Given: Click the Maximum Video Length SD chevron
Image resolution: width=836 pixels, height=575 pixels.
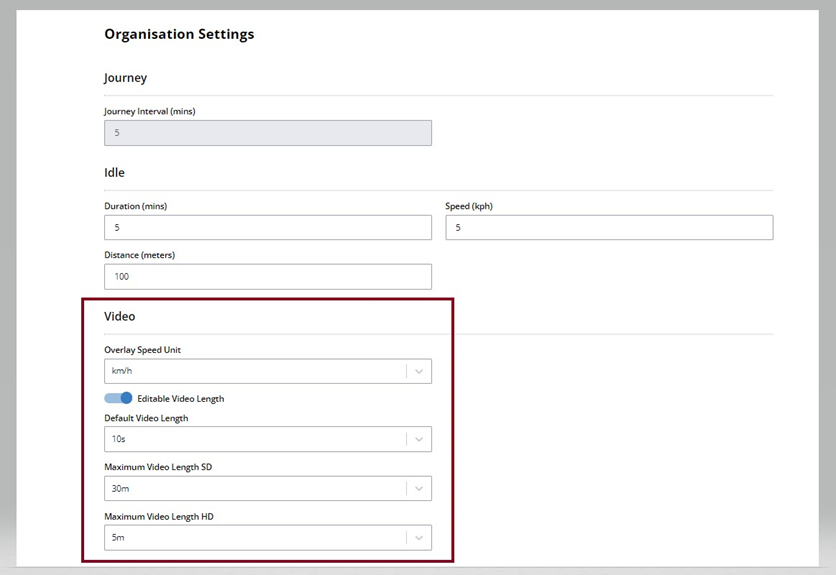Looking at the screenshot, I should [419, 489].
